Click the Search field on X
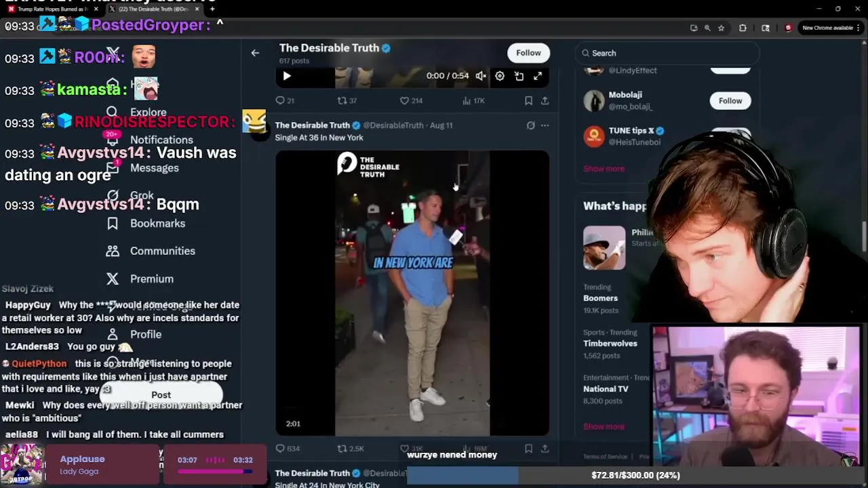 coord(667,53)
